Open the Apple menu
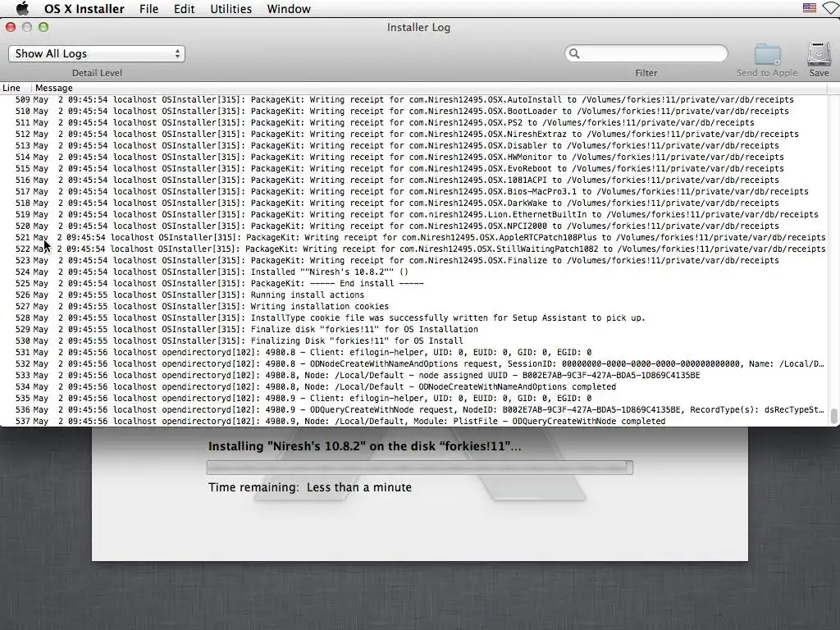840x630 pixels. [22, 8]
